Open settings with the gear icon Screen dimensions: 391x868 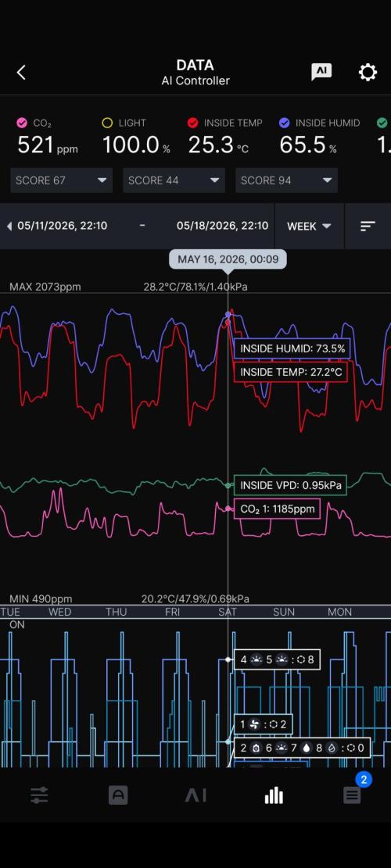point(368,72)
